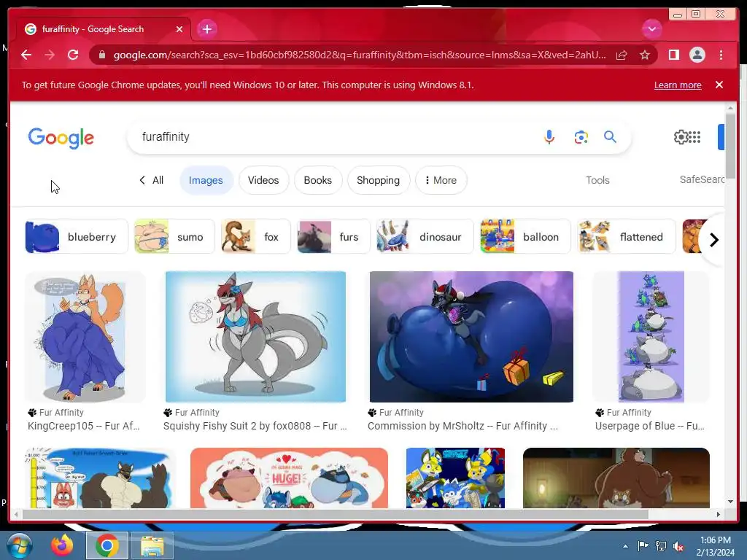Click the Squishy Fishy Suit 2 by fox0808 link

pos(255,426)
